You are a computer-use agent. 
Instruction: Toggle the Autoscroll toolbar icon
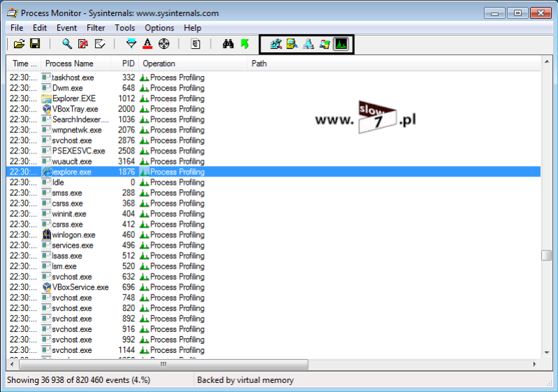[x=83, y=44]
